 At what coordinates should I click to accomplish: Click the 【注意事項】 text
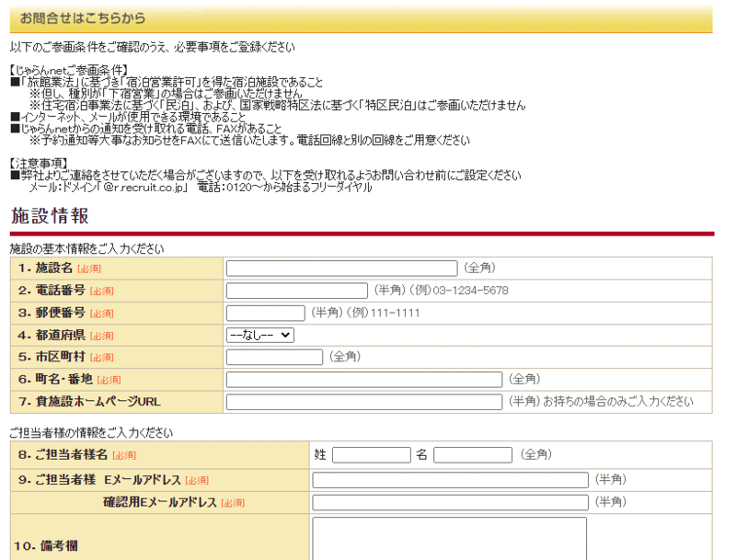coord(39,163)
